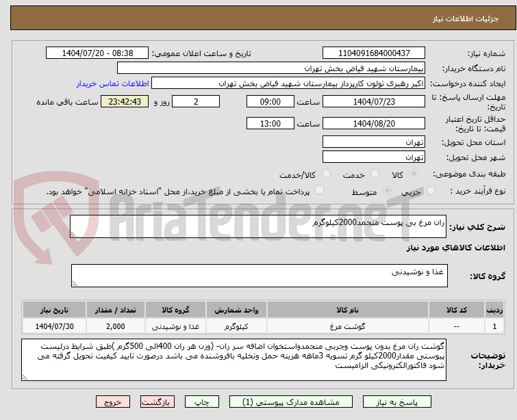
Task: Open اطلاعات تماس خریدار link
Action: coord(113,83)
